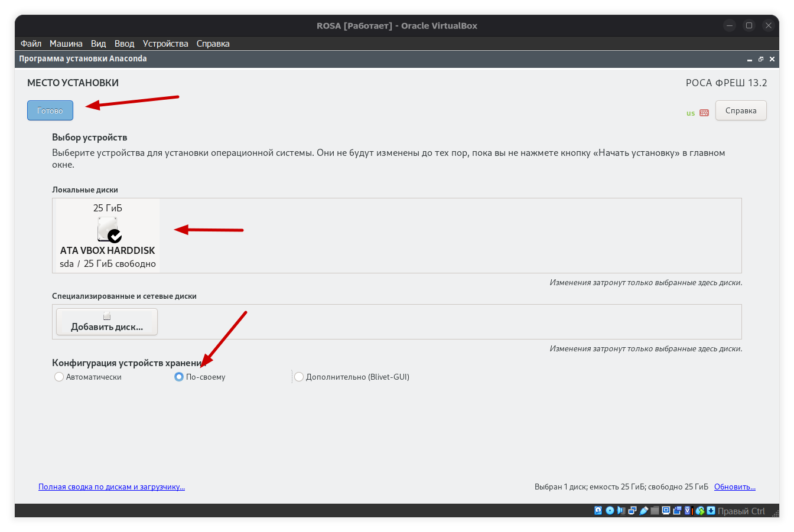Viewport: 794px width, 532px height.
Task: Select the Автоматически storage configuration option
Action: (88, 377)
